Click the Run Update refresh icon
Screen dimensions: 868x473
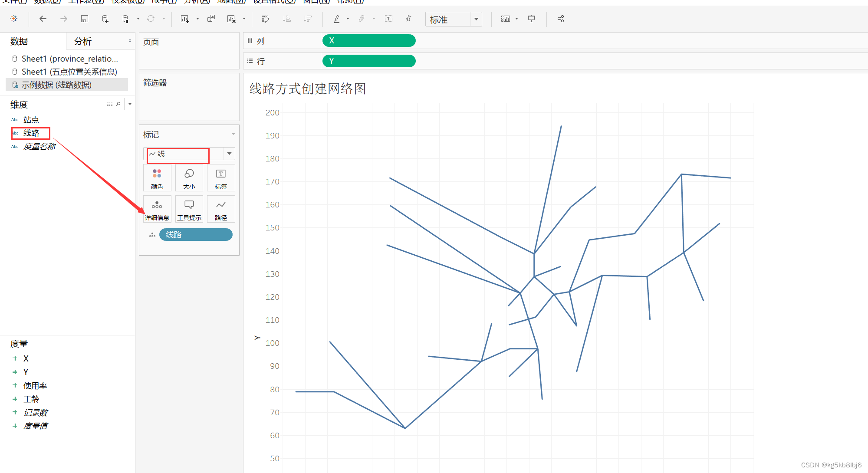click(x=151, y=19)
